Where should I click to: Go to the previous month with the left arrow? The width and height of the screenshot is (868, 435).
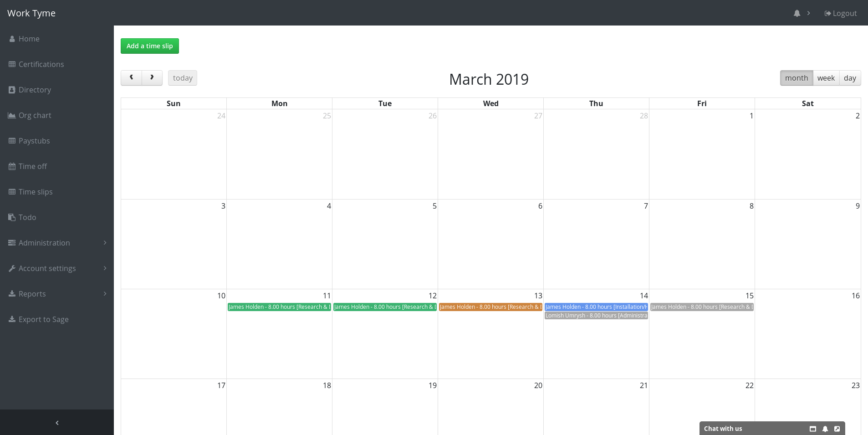(x=131, y=78)
